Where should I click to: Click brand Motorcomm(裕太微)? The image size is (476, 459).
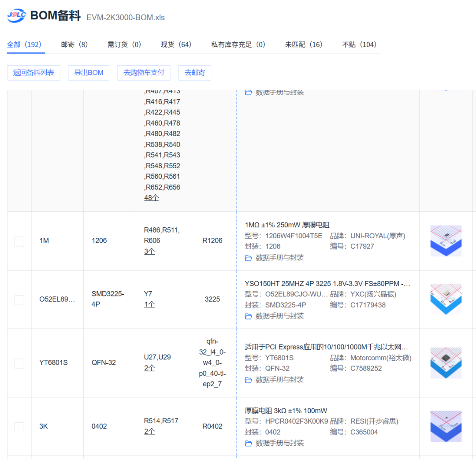point(381,358)
